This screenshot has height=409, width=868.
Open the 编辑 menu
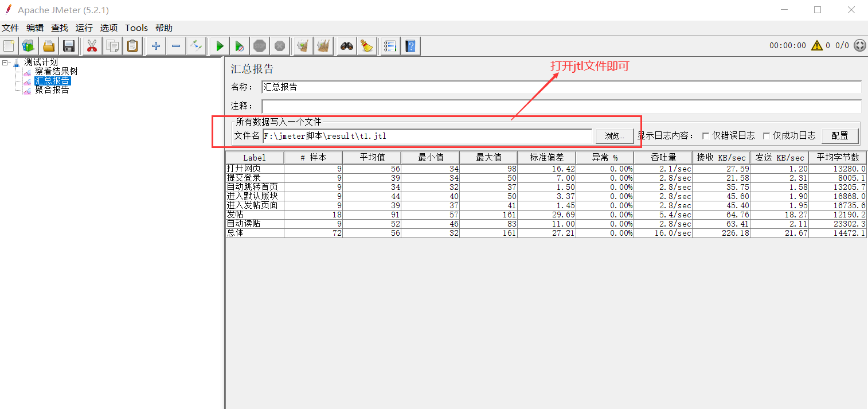pyautogui.click(x=35, y=28)
